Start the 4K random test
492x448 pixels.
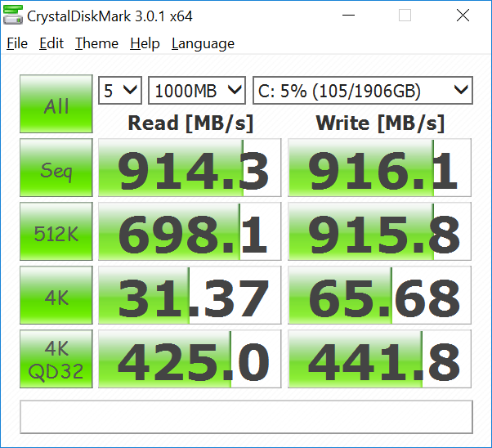pyautogui.click(x=56, y=295)
